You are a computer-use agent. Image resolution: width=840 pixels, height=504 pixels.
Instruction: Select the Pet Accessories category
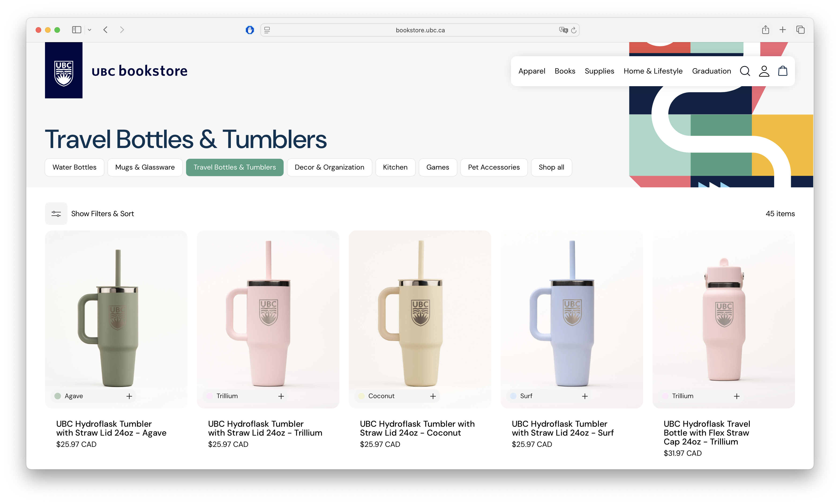[x=494, y=167]
